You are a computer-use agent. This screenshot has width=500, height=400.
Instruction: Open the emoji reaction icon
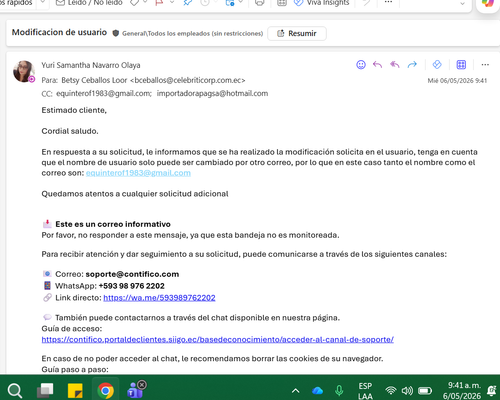pos(361,65)
